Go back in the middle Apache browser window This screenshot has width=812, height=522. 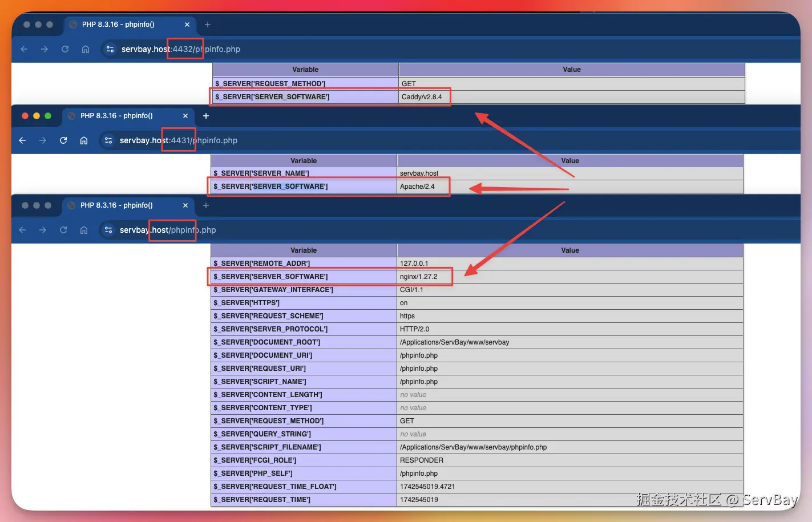tap(22, 140)
